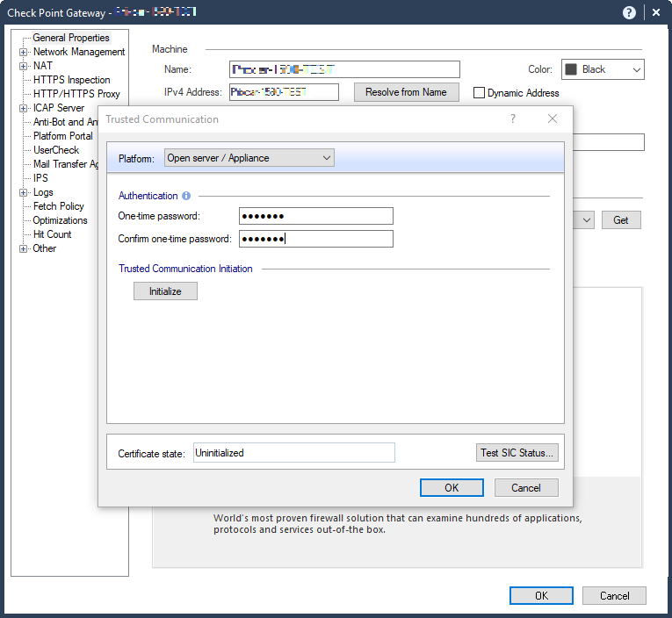Click the help icon in main title bar
Viewport: 672px width, 618px height.
tap(629, 12)
